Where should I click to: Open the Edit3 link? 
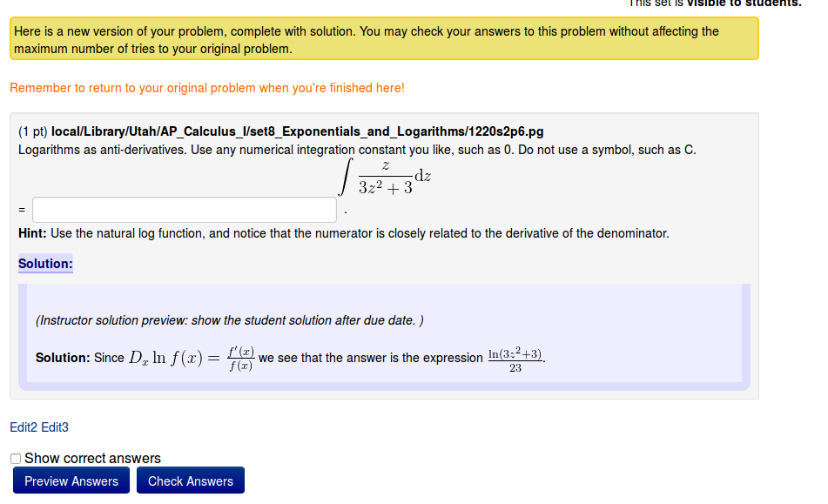coord(55,427)
